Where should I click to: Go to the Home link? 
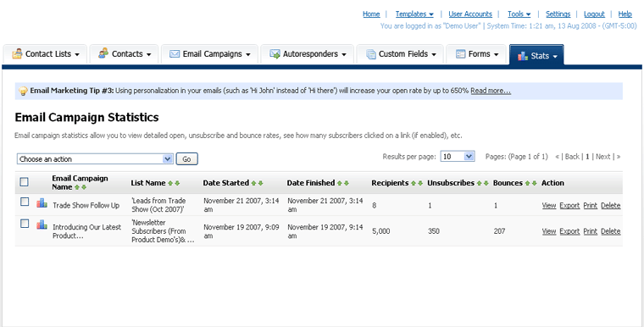(x=371, y=14)
